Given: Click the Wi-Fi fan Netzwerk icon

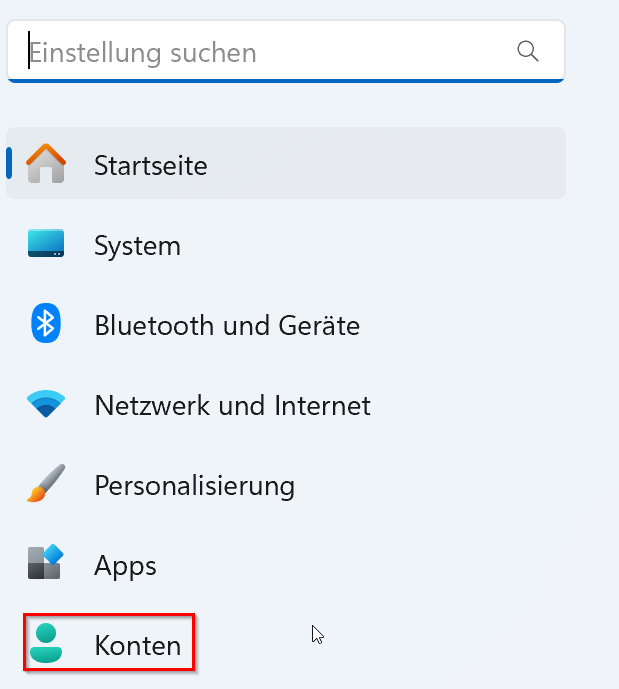Looking at the screenshot, I should (x=46, y=403).
